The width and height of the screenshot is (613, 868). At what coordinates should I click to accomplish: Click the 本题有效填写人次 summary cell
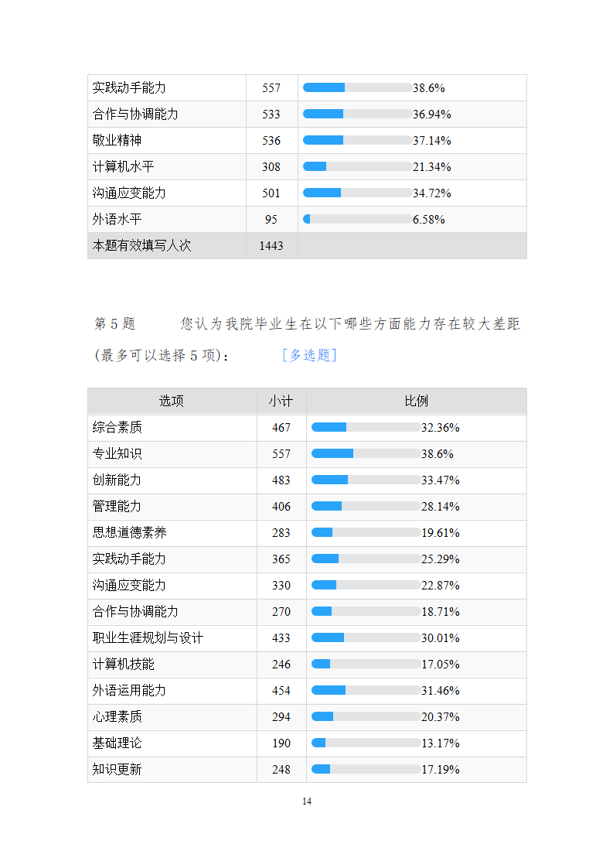coord(142,245)
